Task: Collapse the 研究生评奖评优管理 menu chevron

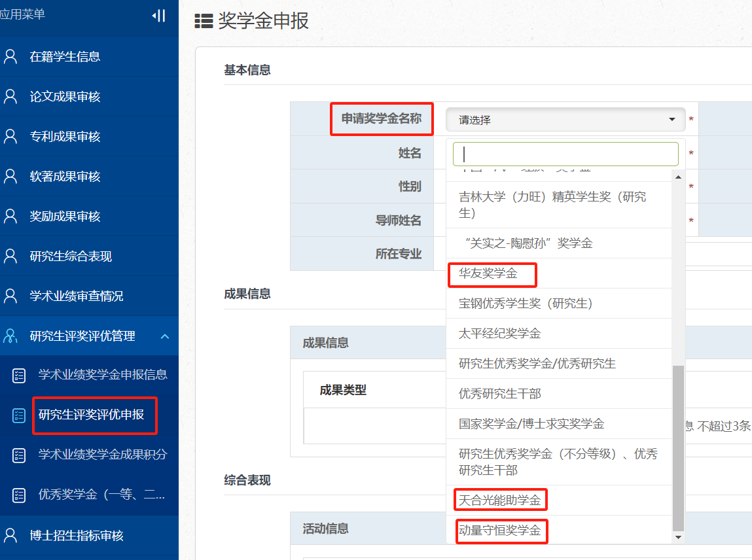Action: [165, 336]
